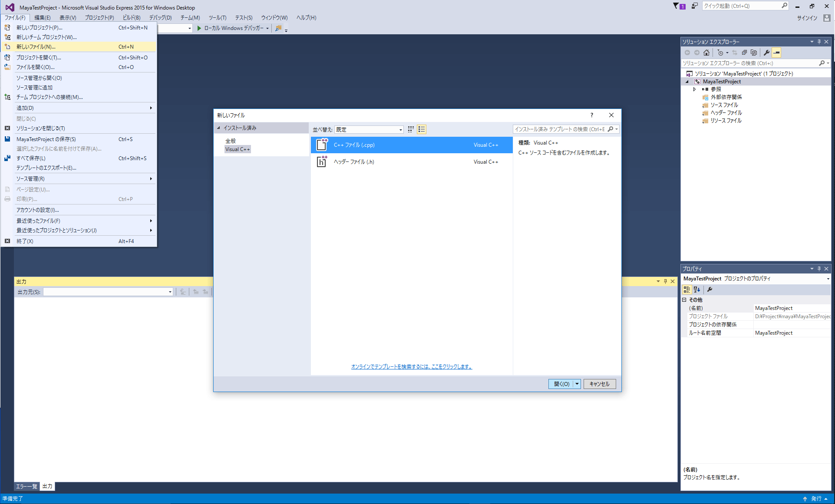Viewport: 835px width, 504px height.
Task: Switch to the エラー一覧 tab
Action: 26,486
